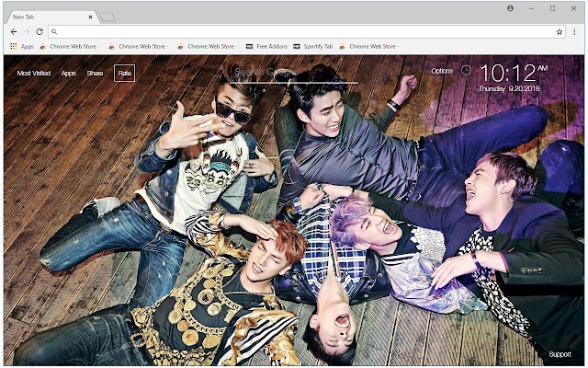Click the Thursday 9.20.2018 date text
The height and width of the screenshot is (368, 588).
(509, 89)
